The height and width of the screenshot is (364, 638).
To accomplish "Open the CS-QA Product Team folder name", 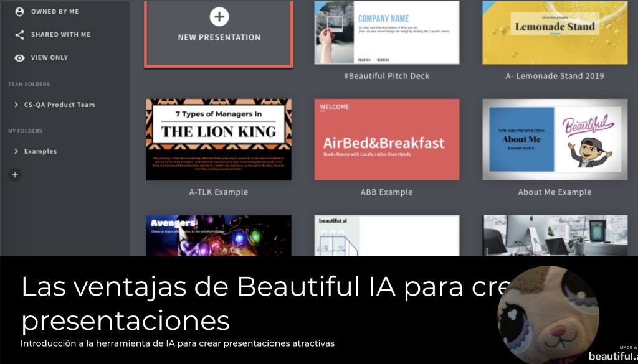I will coord(59,105).
